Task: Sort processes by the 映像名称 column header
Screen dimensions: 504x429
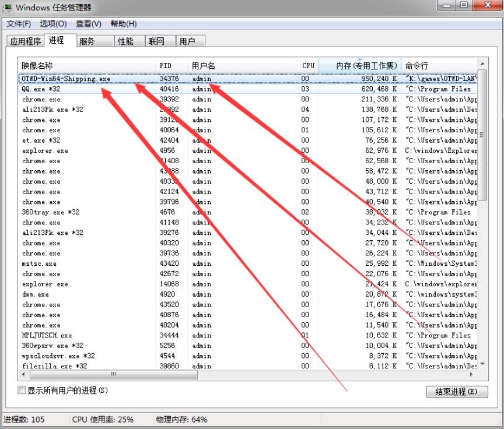Action: coord(37,66)
